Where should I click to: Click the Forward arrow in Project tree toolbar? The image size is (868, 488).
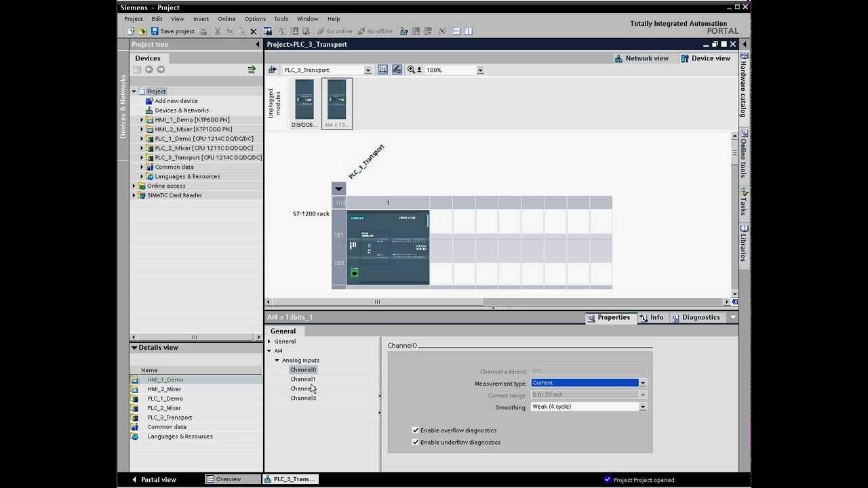click(x=161, y=69)
